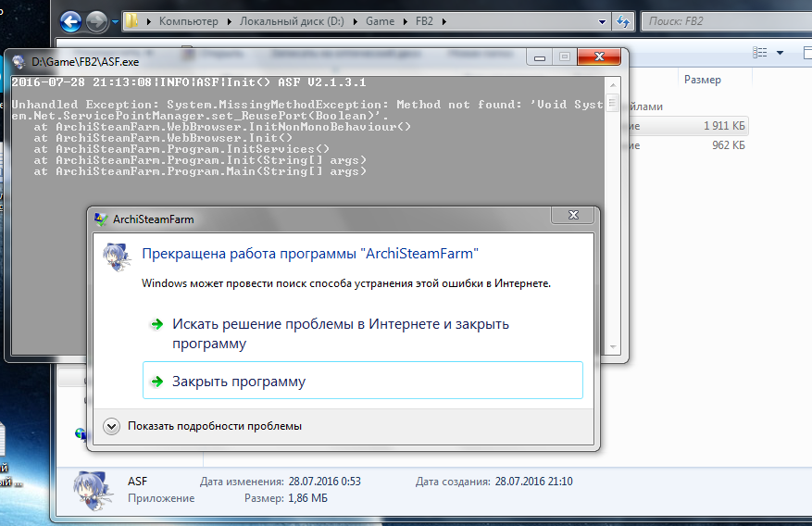Close the ASF.exe console window

point(599,56)
